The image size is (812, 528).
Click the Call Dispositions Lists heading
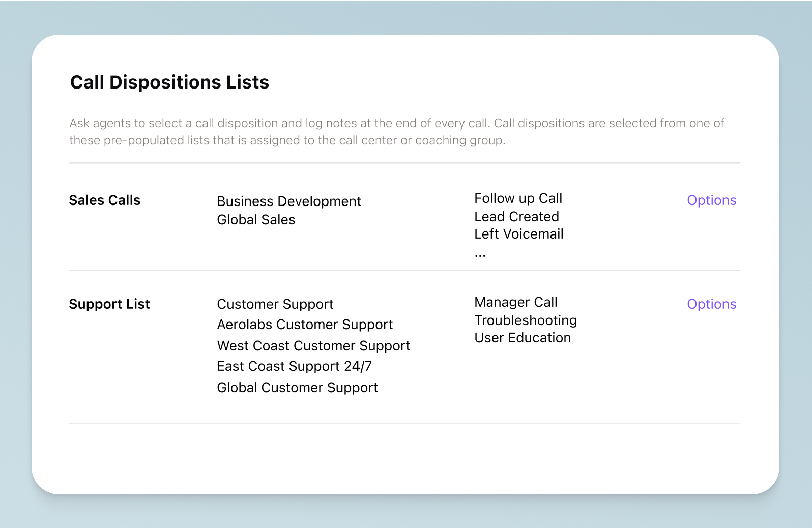tap(169, 82)
